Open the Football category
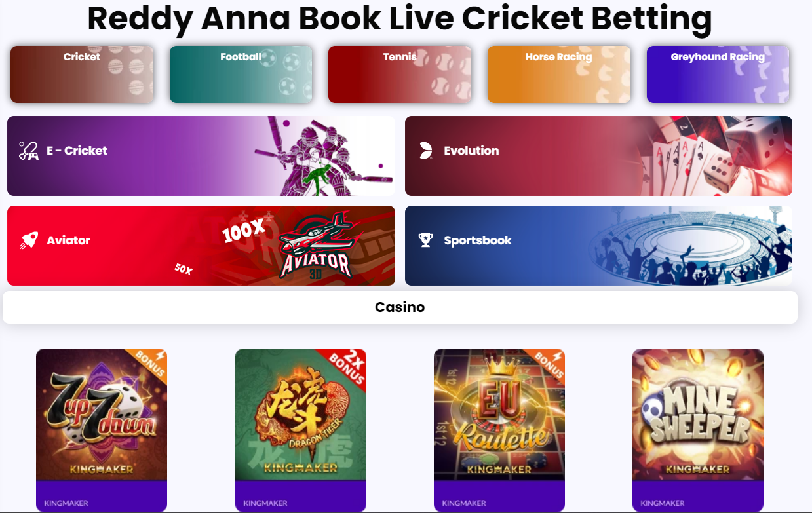The image size is (812, 513). point(241,74)
